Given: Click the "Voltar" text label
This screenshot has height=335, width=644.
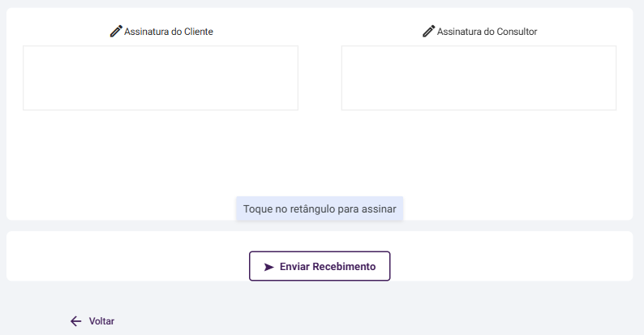Looking at the screenshot, I should [x=101, y=321].
